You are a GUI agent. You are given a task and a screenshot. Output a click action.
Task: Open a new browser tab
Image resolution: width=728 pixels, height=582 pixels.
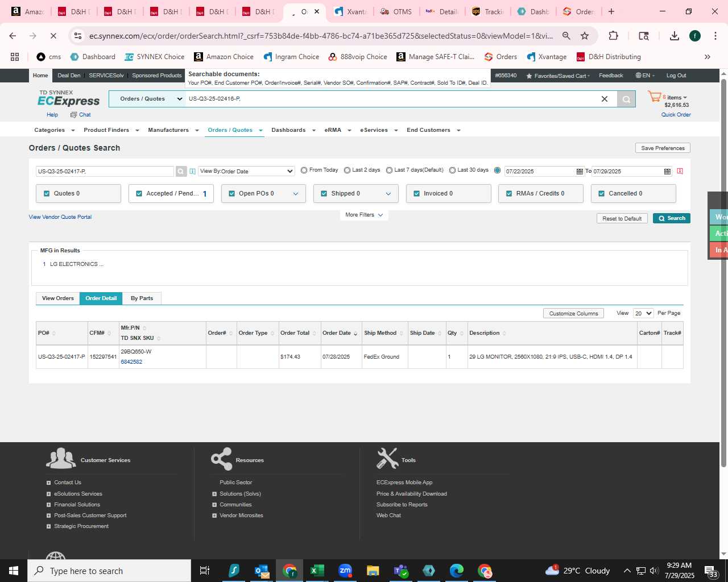611,11
